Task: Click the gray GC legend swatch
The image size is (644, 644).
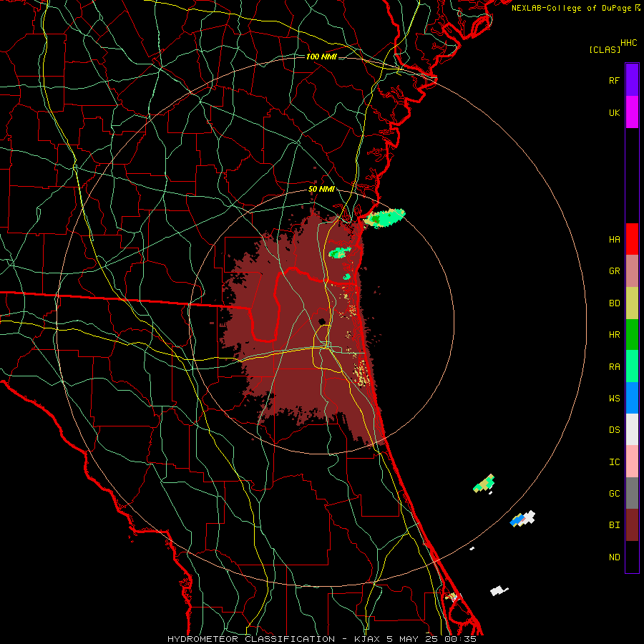Action: [632, 493]
